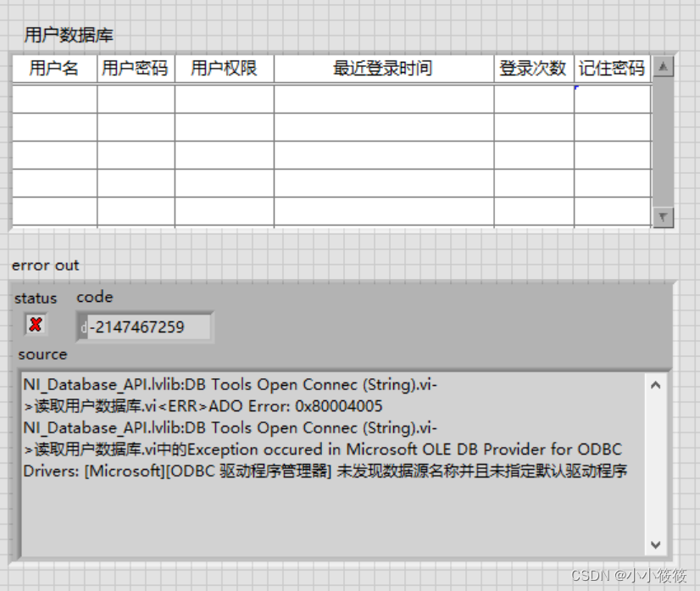Screen dimensions: 700x591
Task: Click the red X error status indicator
Action: click(x=34, y=325)
